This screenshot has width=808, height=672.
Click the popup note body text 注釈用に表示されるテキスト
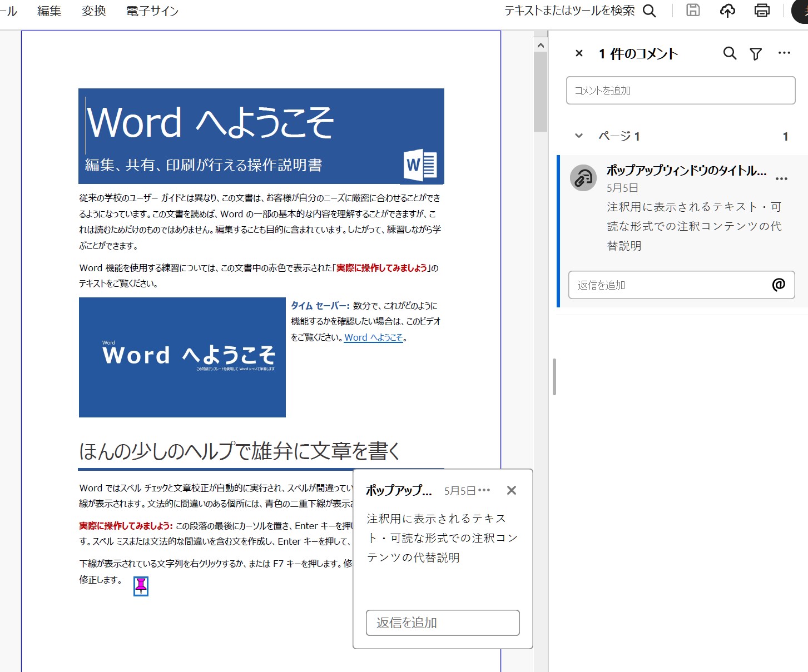[x=442, y=538]
